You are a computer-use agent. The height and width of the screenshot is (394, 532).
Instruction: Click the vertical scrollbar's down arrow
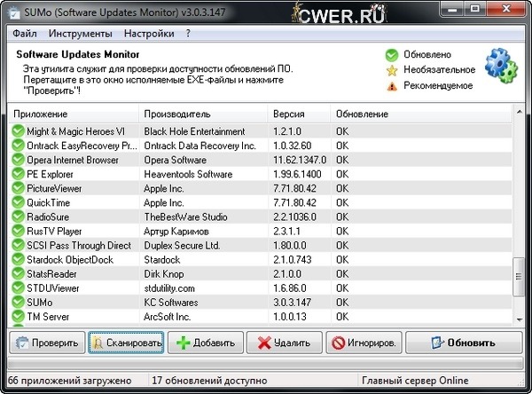click(520, 319)
